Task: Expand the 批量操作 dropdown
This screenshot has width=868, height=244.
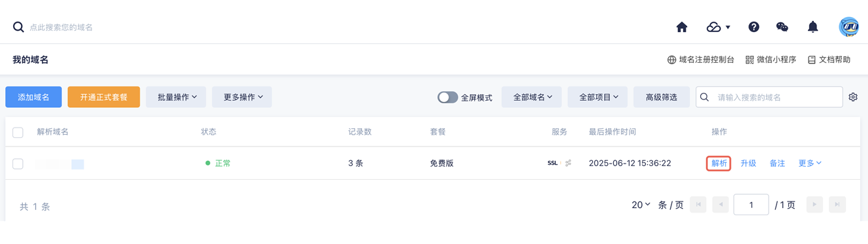Action: click(176, 97)
